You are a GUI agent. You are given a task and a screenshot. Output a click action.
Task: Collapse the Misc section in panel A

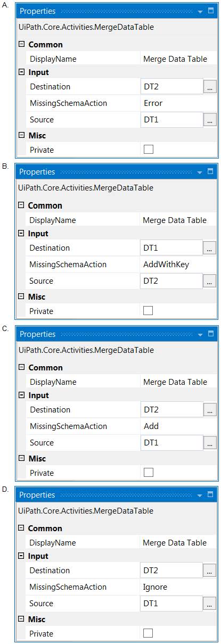(22, 135)
